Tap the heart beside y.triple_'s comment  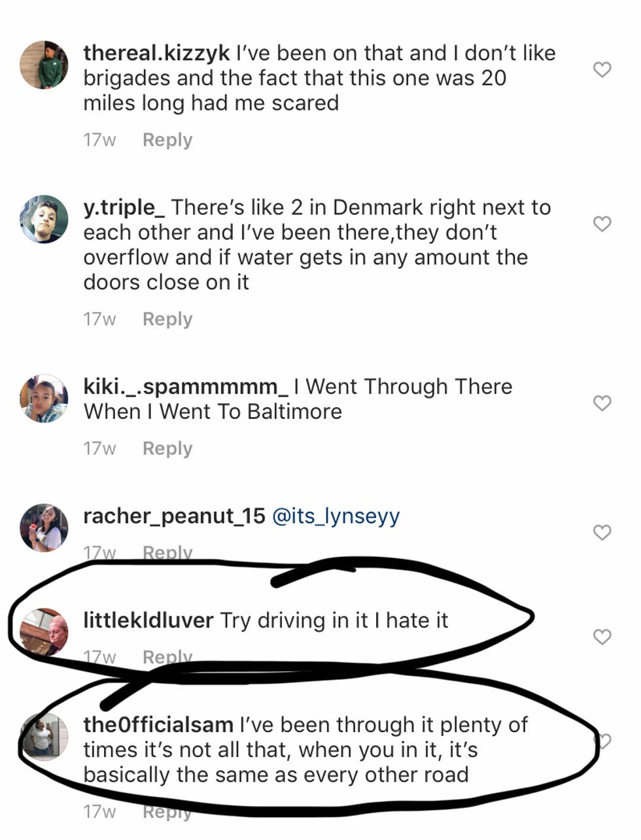(x=602, y=224)
